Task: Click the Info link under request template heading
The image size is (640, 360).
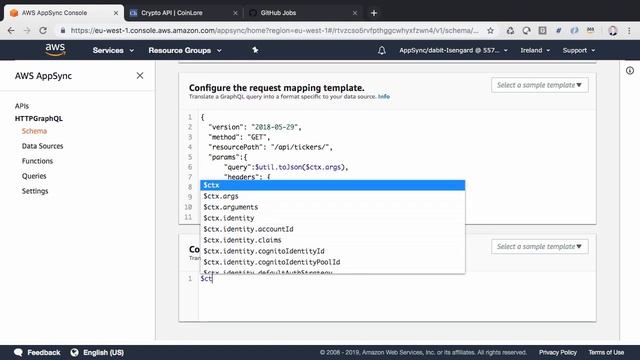Action: (x=384, y=97)
